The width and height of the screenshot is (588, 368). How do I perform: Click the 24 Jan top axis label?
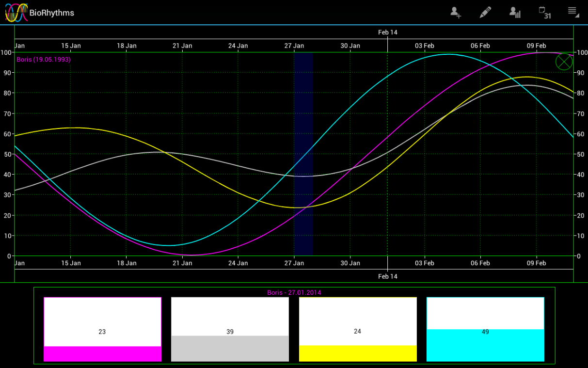click(x=238, y=46)
